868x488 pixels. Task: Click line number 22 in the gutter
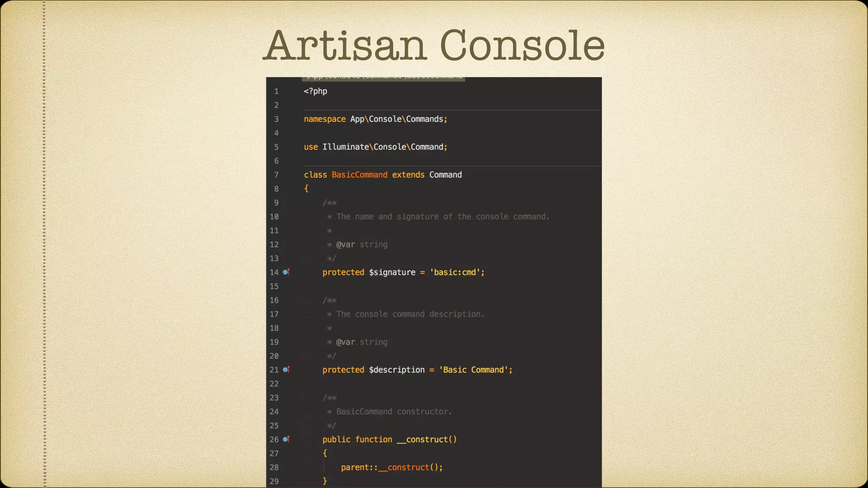pyautogui.click(x=274, y=384)
